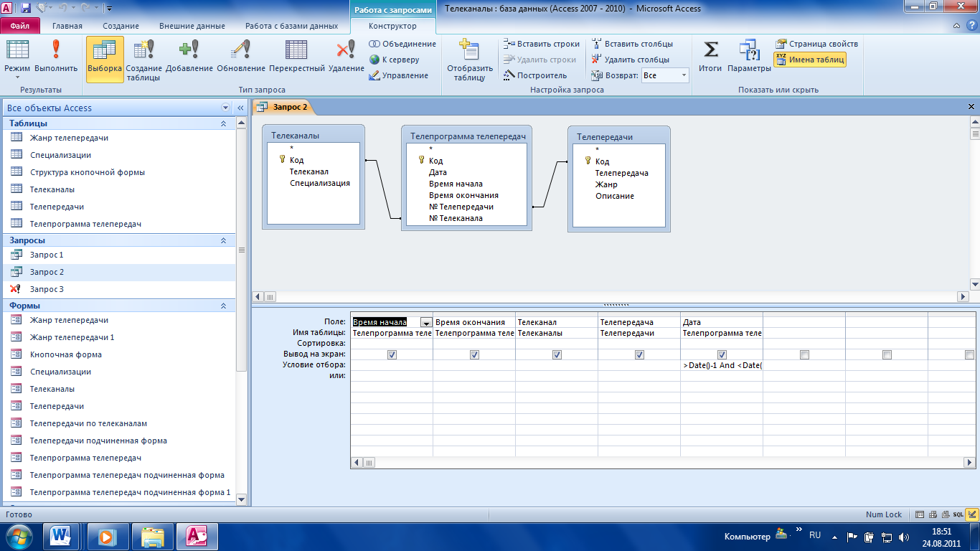Toggle Вывод на экран for Время окончания
This screenshot has height=551, width=980.
[x=474, y=354]
